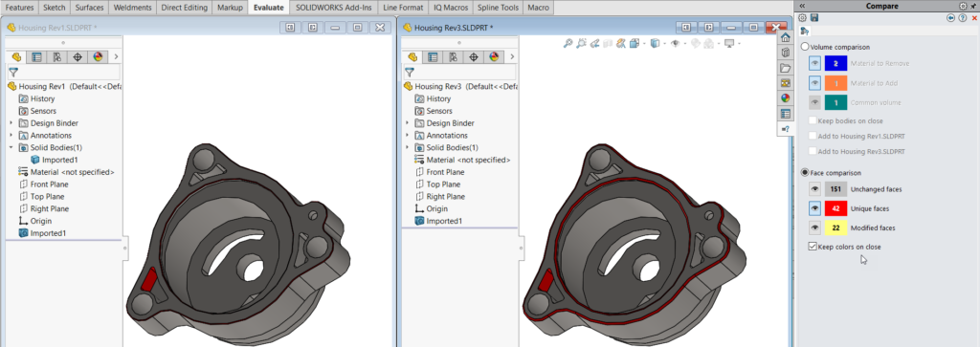980x347 pixels.
Task: Click the save results icon in Compare panel
Action: tap(814, 18)
